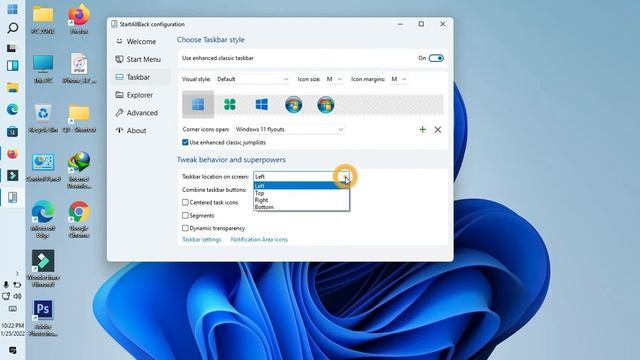Screen dimensions: 640x360
Task: Open Notification Area Icons link
Action: tap(259, 240)
